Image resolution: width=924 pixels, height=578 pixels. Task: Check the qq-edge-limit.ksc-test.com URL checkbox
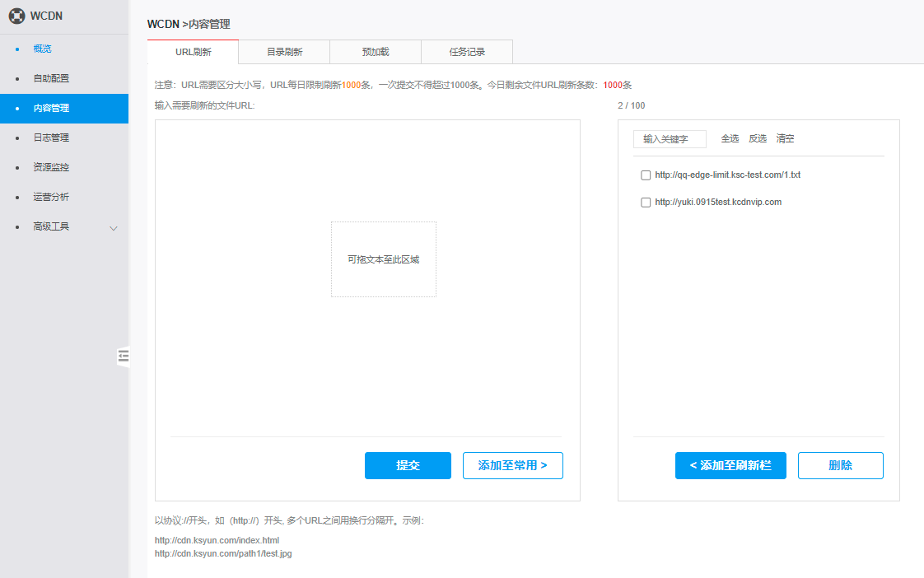[x=646, y=175]
